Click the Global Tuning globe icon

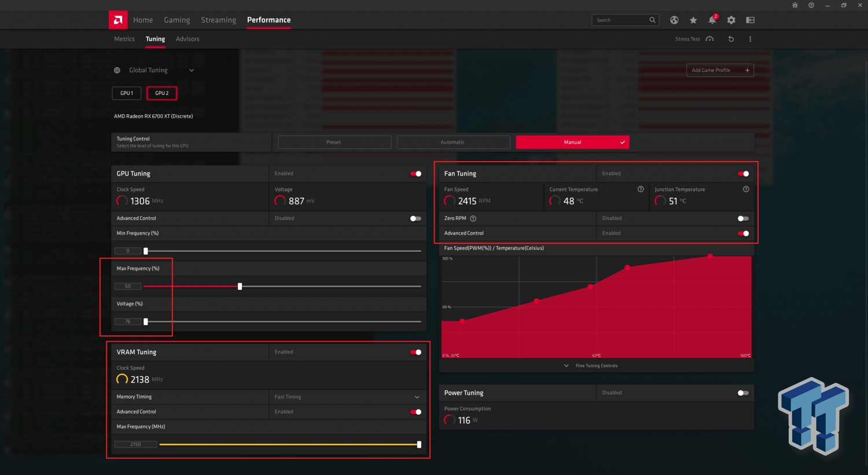coord(117,70)
